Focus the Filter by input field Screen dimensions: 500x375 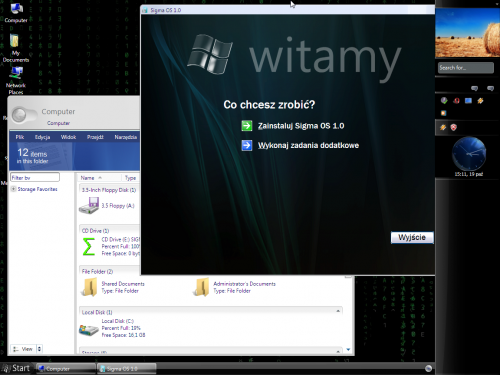[35, 177]
